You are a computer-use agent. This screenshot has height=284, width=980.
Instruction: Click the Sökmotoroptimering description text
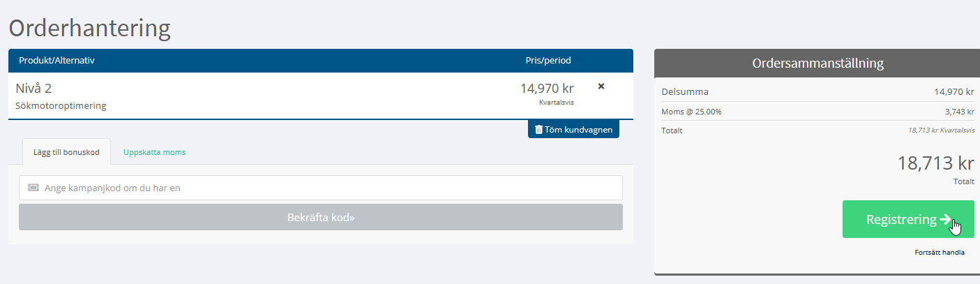[61, 106]
